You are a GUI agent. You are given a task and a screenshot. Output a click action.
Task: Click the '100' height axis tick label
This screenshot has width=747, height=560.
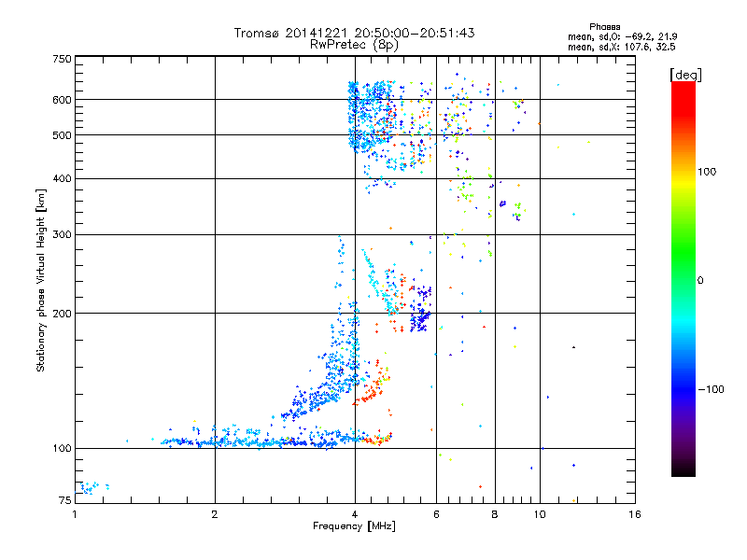pos(62,448)
